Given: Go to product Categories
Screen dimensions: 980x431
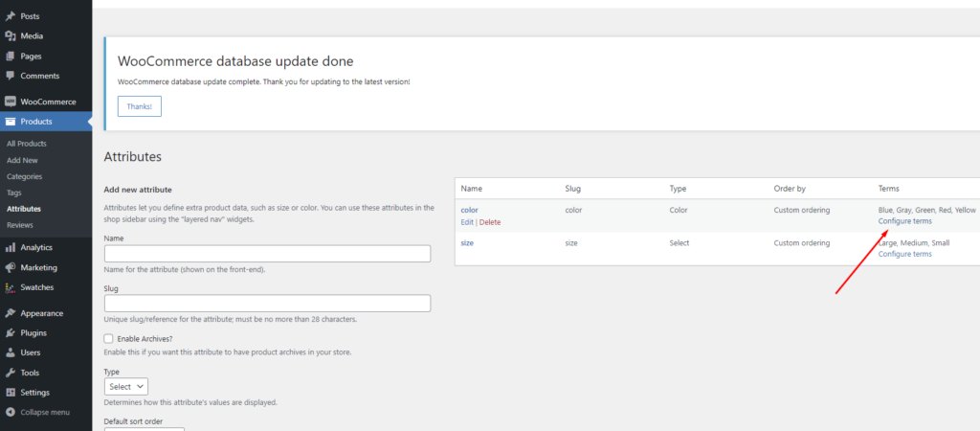Looking at the screenshot, I should (24, 176).
